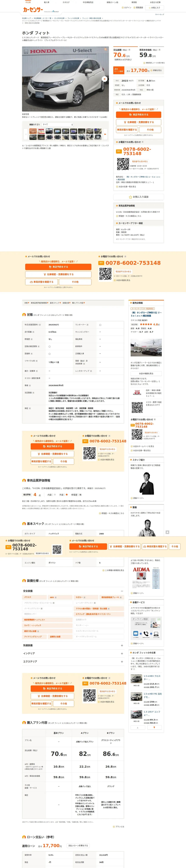Click プランとは link

coord(118,827)
